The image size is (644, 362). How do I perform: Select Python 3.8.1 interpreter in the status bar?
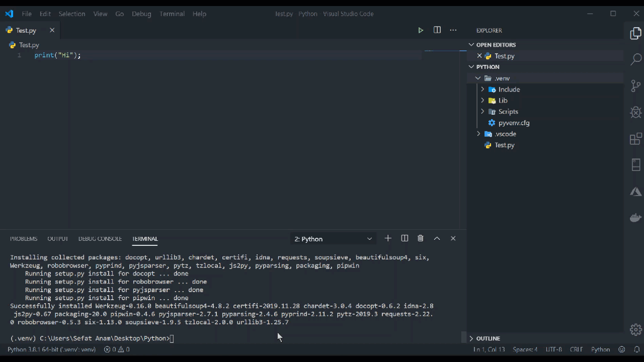click(x=51, y=349)
